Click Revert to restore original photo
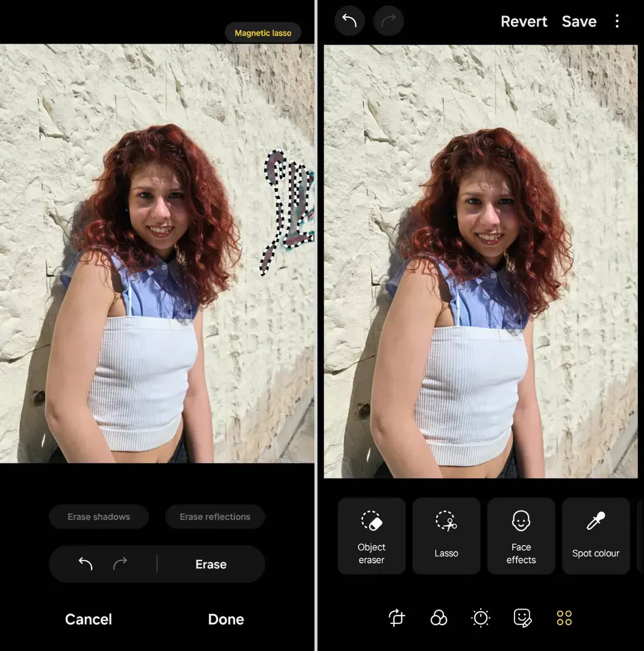 point(524,22)
